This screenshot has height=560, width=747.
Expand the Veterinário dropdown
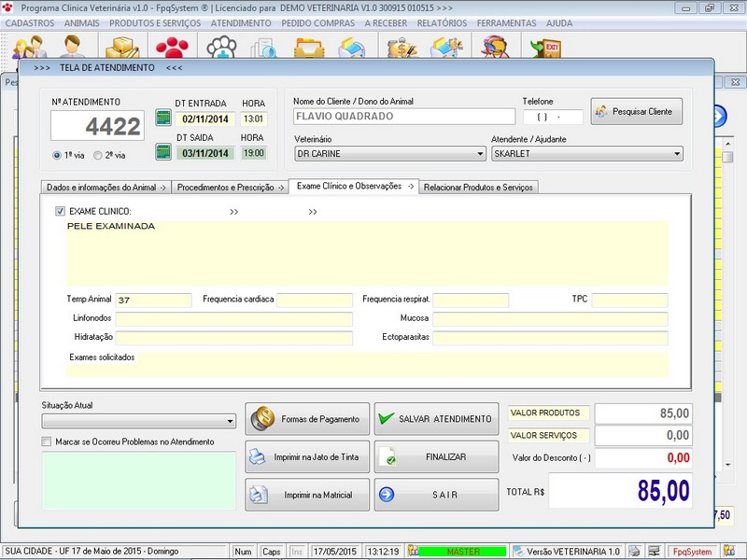(x=480, y=154)
